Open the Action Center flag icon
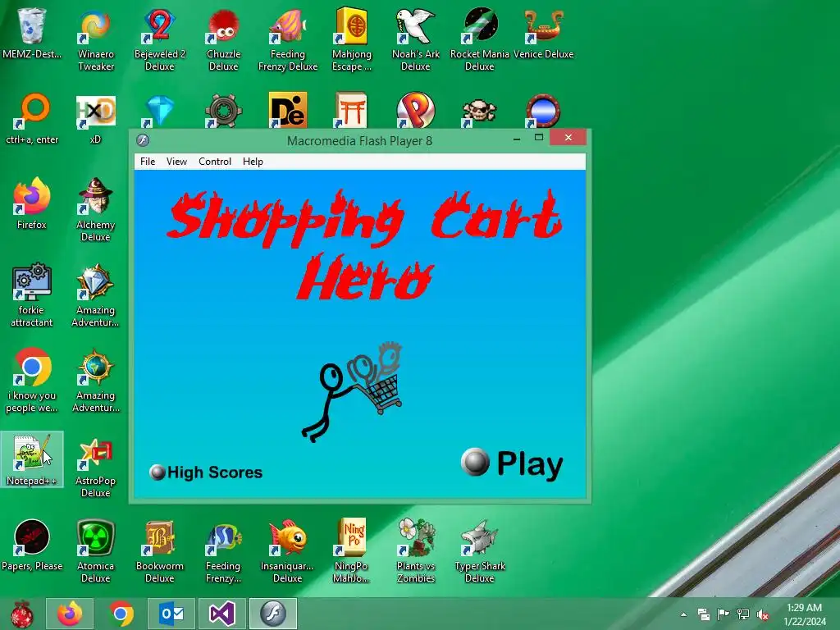This screenshot has width=840, height=630. coord(724,614)
